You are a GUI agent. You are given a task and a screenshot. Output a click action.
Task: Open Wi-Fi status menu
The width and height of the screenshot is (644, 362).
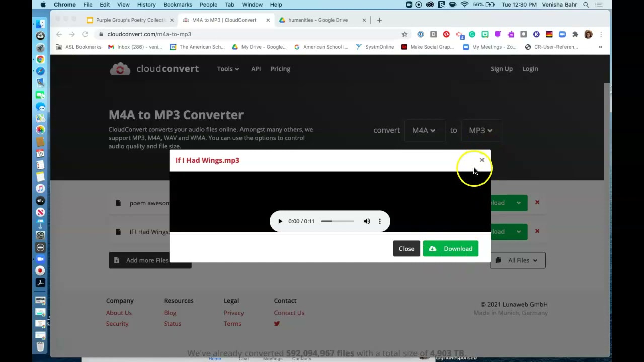pos(464,5)
